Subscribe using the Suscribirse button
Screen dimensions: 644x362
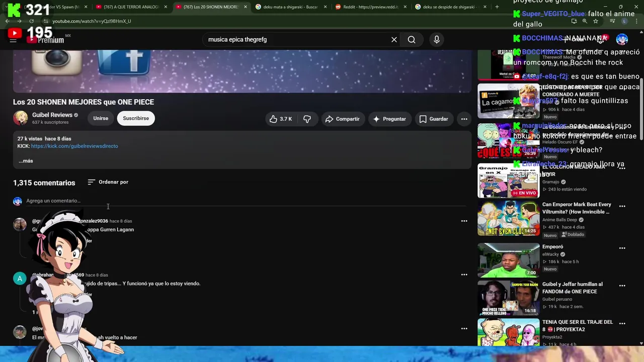[136, 118]
